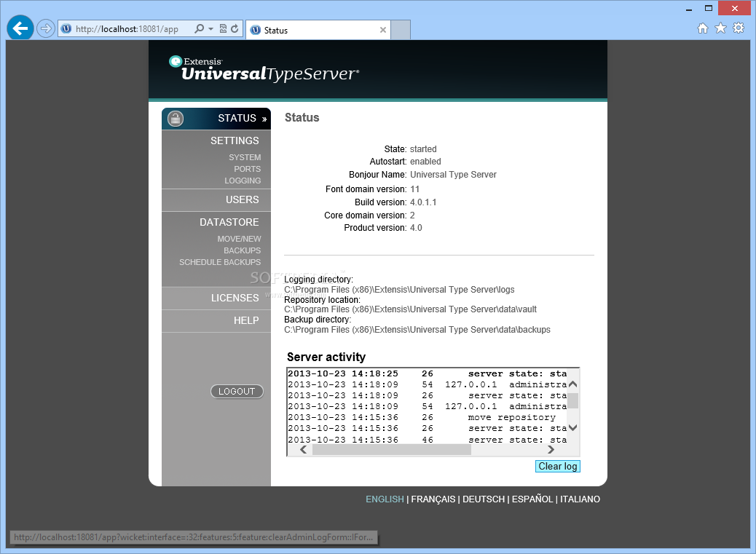Image resolution: width=756 pixels, height=554 pixels.
Task: Open a new blank tab
Action: 400,30
